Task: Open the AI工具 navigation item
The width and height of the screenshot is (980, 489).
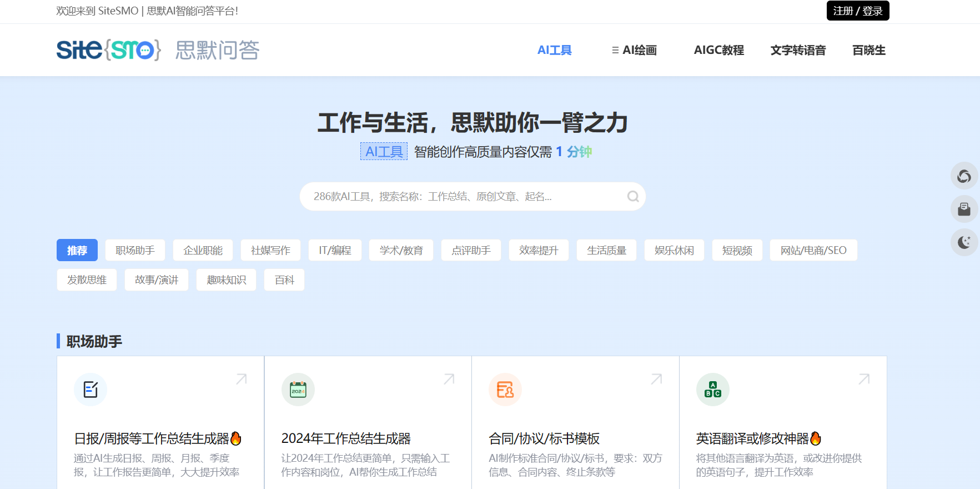Action: (554, 50)
